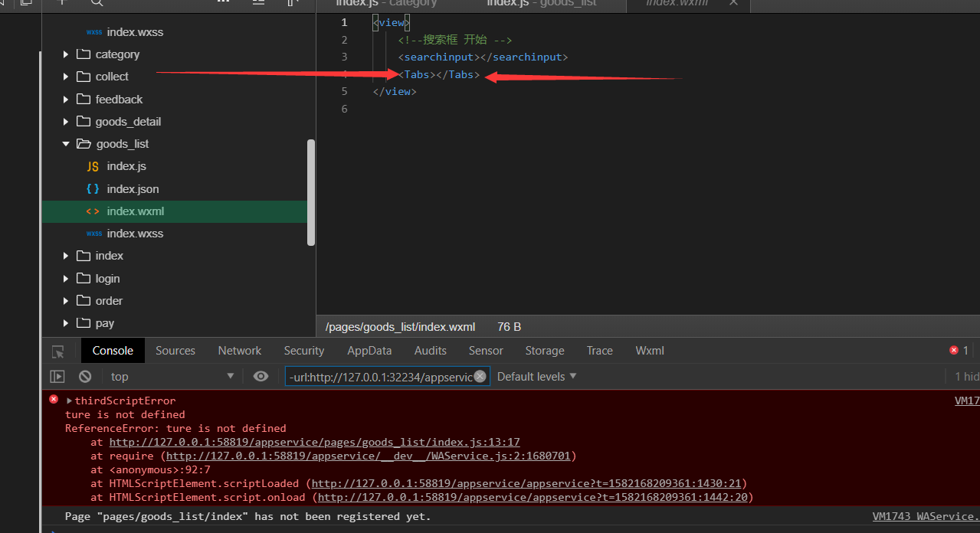
Task: Click the open goods_list folder icon
Action: (84, 144)
